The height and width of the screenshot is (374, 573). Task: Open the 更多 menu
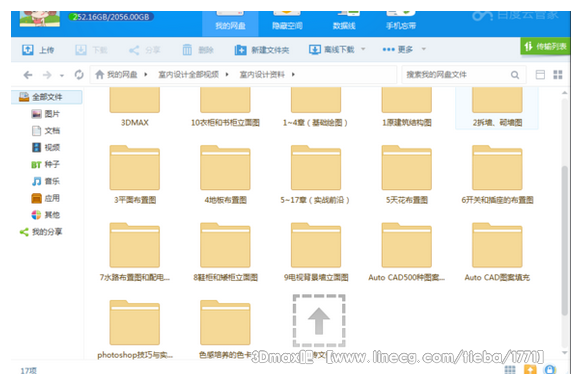(398, 49)
